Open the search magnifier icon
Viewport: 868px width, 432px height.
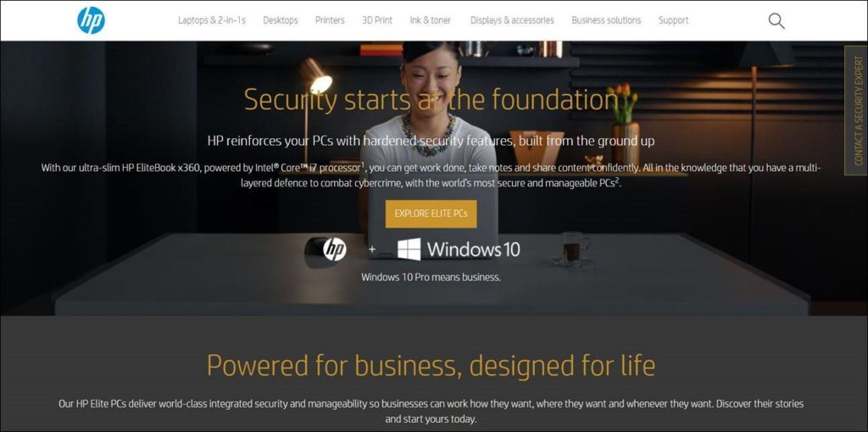[776, 21]
